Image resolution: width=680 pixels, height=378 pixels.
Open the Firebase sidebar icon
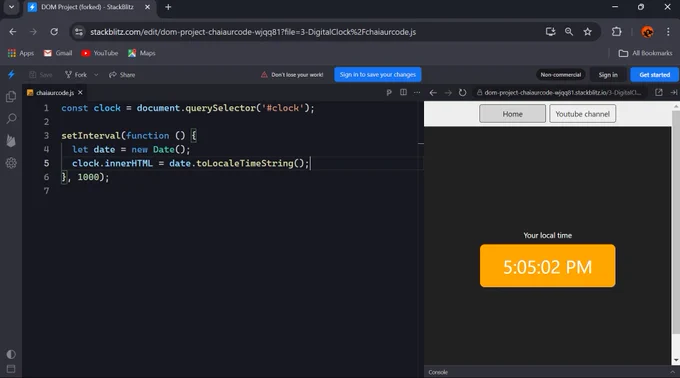pos(11,140)
